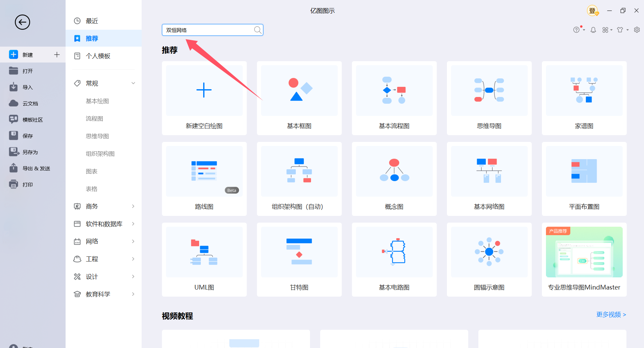The image size is (644, 348).
Task: Open 组织架构图（自动）template
Action: tap(299, 179)
